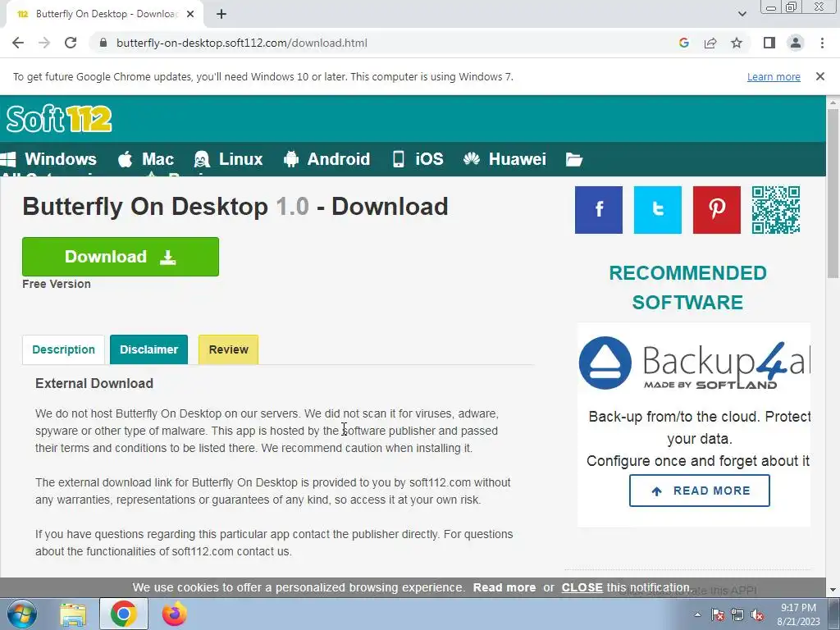
Task: Click the folder icon in navigation bar
Action: [x=573, y=159]
